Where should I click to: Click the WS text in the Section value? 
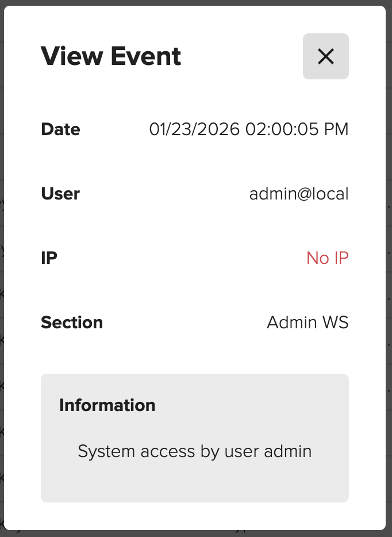[x=336, y=323]
